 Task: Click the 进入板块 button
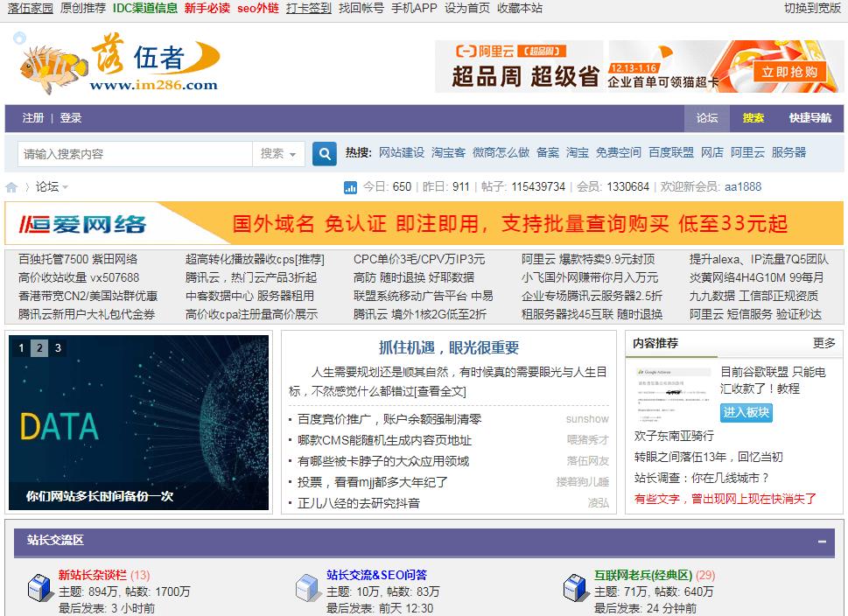(746, 413)
